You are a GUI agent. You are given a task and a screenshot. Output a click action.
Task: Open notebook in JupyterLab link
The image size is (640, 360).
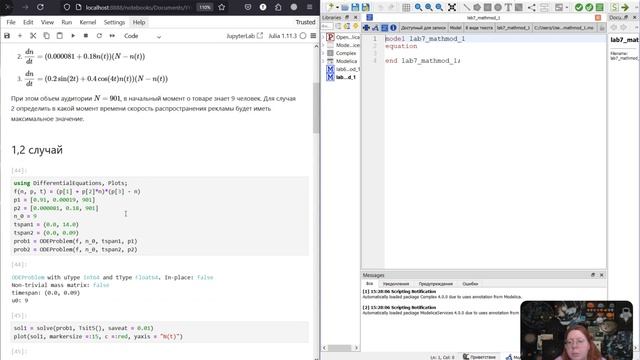244,36
